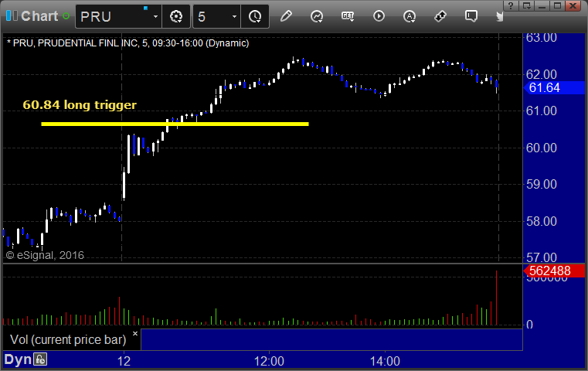
Task: Click the 58.00 price axis label
Action: 542,221
